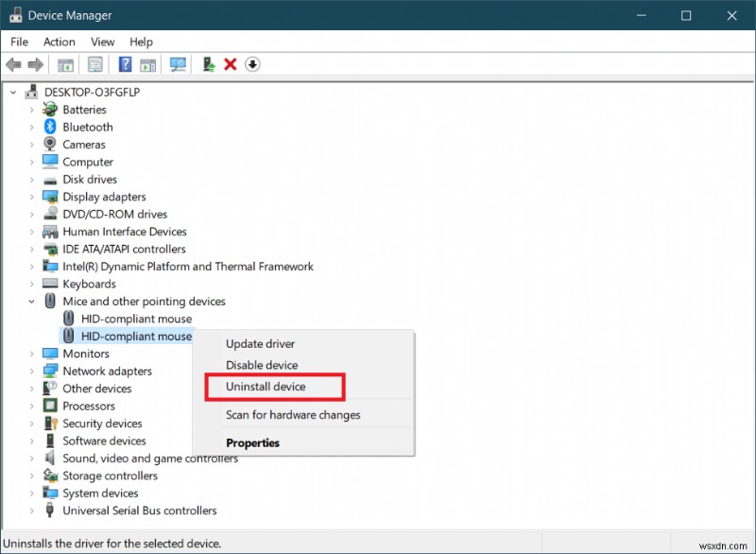Click the Scan for hardware changes icon
Screen dimensions: 756x554
point(178,64)
